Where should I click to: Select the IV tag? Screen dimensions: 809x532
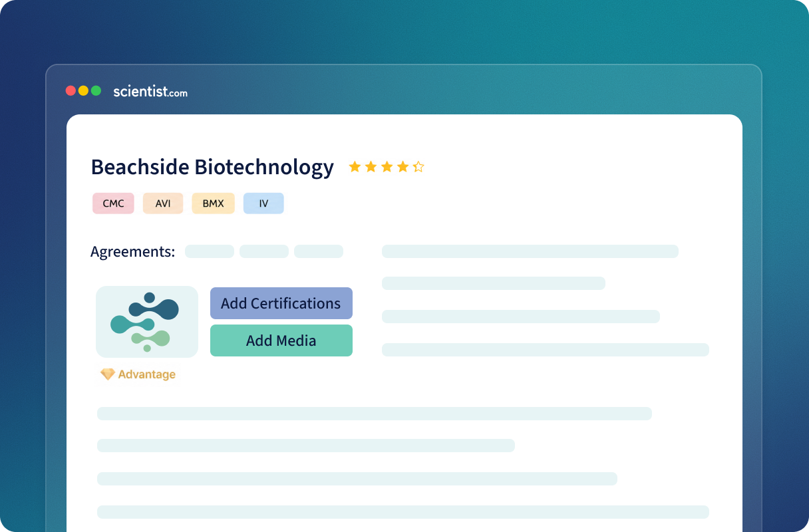pos(263,203)
